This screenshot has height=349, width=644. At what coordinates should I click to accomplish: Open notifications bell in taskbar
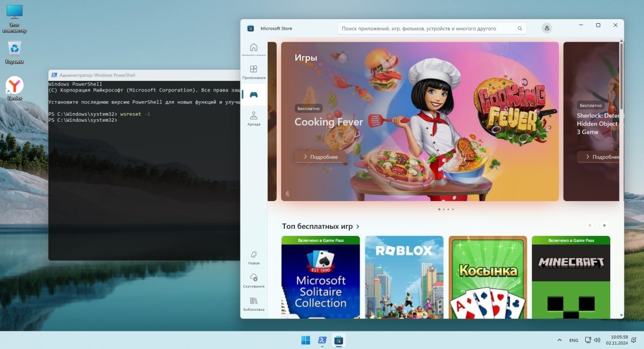click(x=634, y=340)
